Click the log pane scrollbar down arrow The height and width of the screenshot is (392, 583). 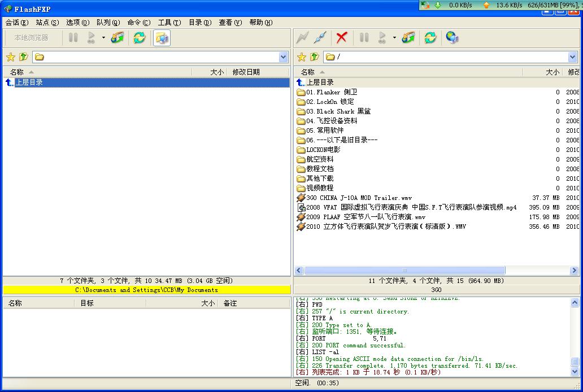tap(575, 372)
